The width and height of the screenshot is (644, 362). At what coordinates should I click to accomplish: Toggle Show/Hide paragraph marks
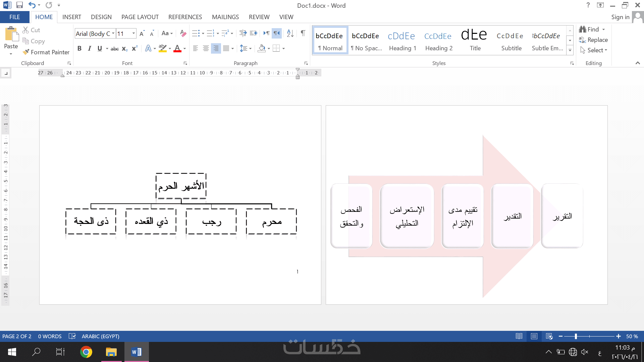click(303, 33)
